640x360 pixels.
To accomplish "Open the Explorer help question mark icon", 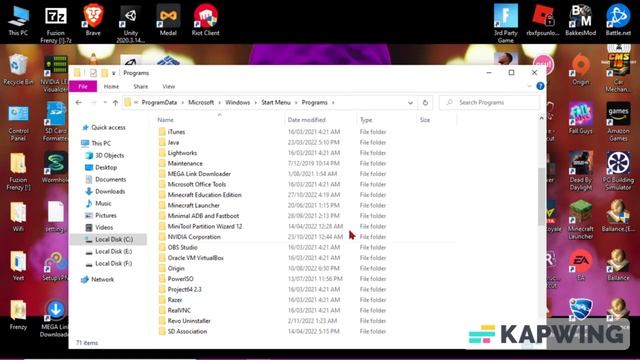I will [x=540, y=86].
